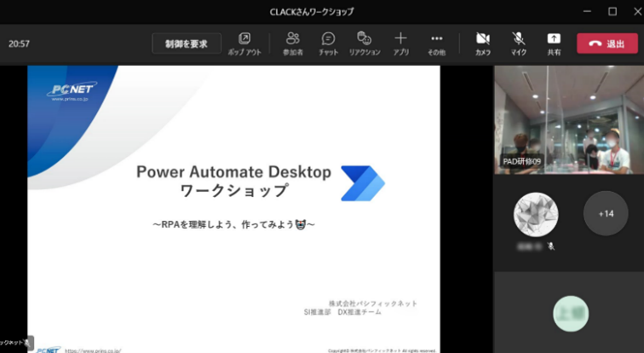Share content with 共有 button
Viewport: 644px width, 353px height.
coord(554,44)
